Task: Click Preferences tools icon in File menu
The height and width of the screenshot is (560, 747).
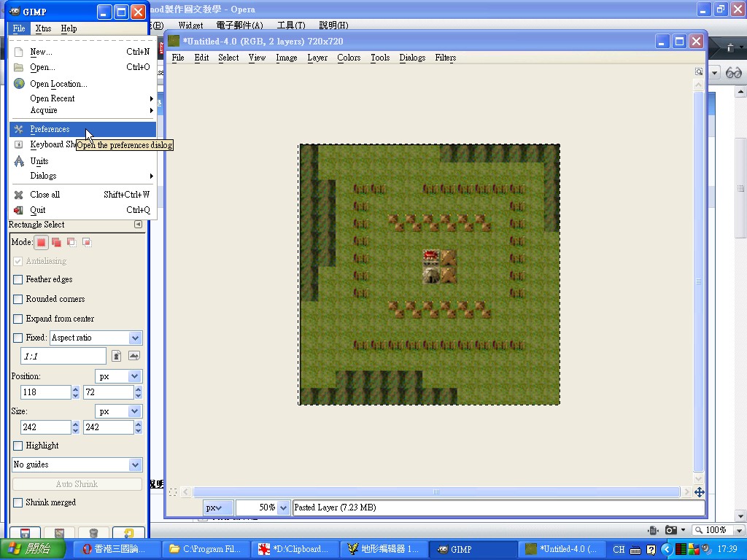Action: click(x=18, y=129)
